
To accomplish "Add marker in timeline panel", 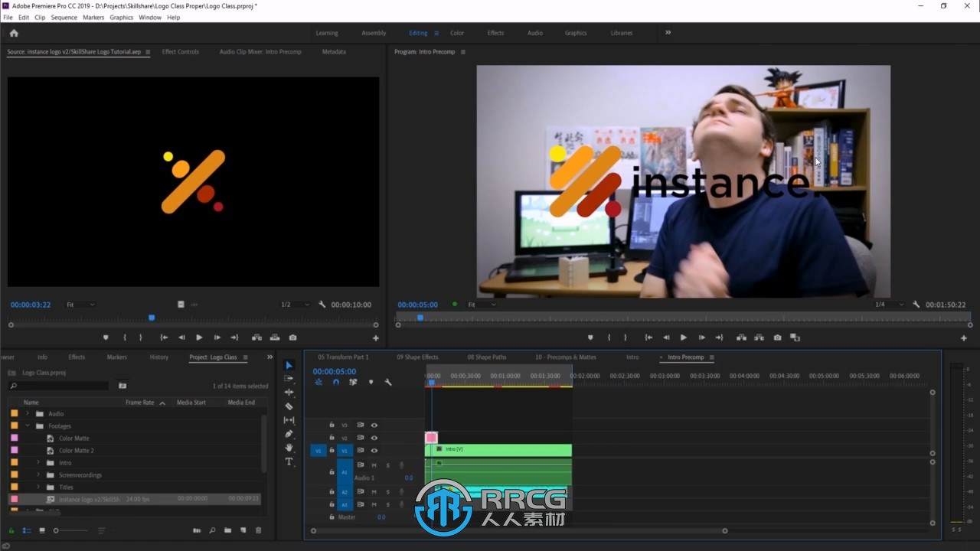I will [x=371, y=382].
